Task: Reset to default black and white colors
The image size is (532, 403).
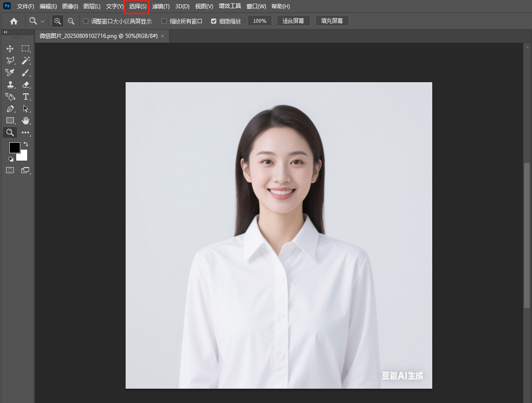Action: (x=11, y=159)
